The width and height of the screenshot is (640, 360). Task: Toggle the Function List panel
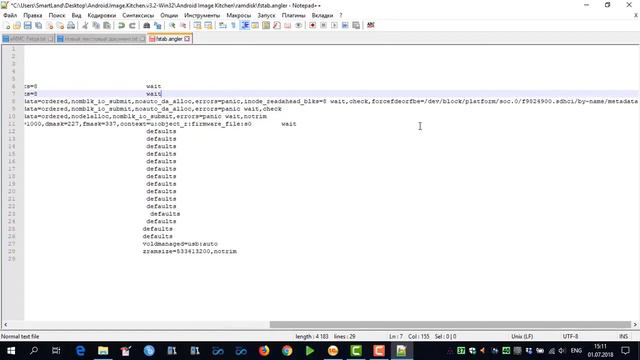point(277,25)
